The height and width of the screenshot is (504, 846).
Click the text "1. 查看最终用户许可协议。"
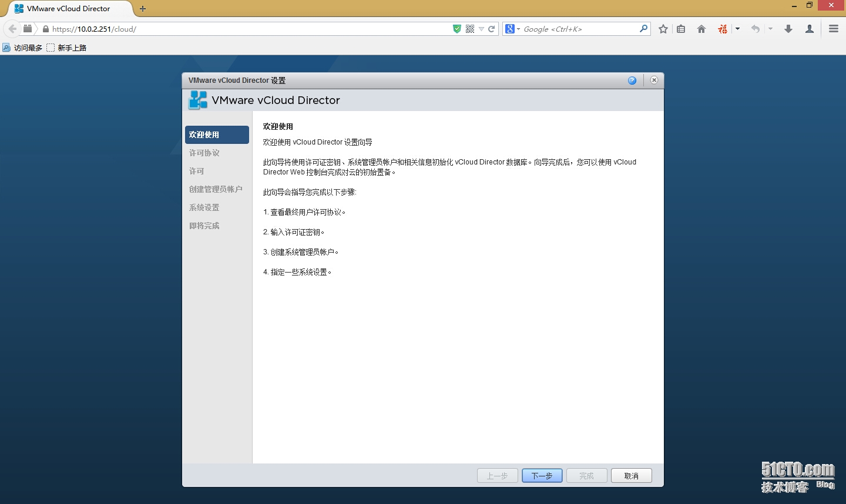click(x=304, y=212)
